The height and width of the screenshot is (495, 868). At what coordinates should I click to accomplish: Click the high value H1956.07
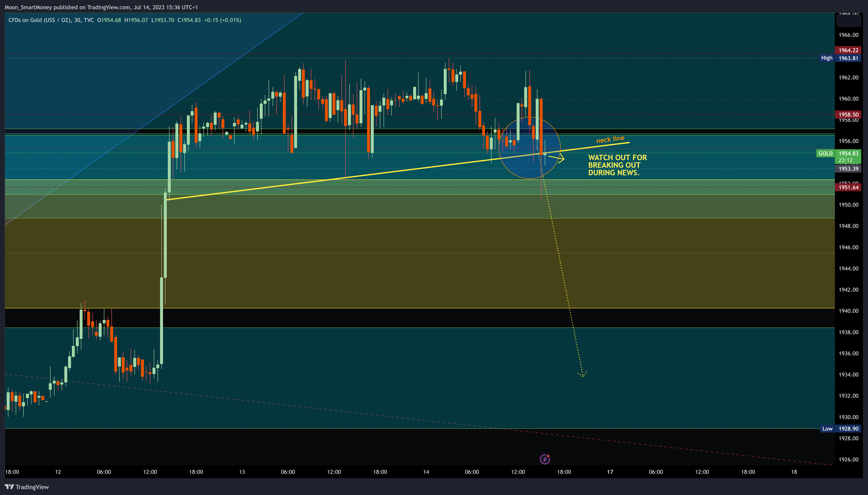click(136, 20)
